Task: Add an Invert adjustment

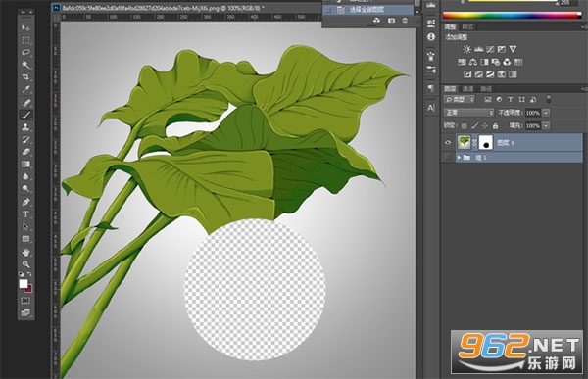Action: point(467,74)
